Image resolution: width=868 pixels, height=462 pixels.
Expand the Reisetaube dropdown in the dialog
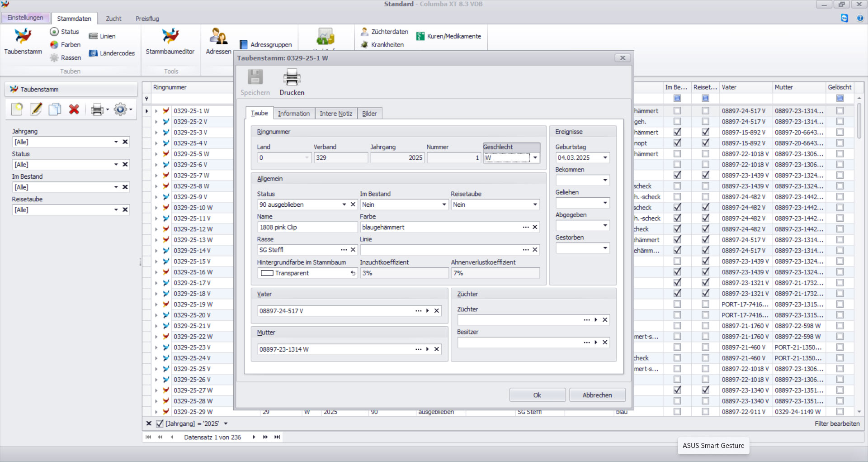(535, 205)
